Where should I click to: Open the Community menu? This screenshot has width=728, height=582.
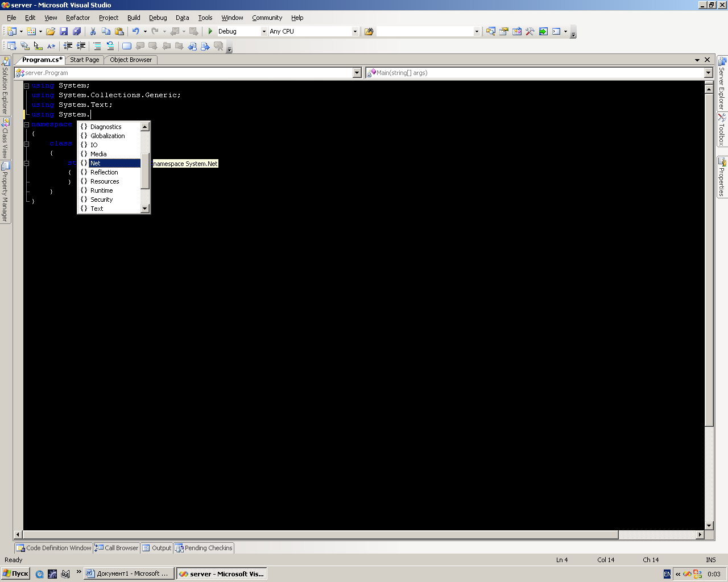pos(267,18)
